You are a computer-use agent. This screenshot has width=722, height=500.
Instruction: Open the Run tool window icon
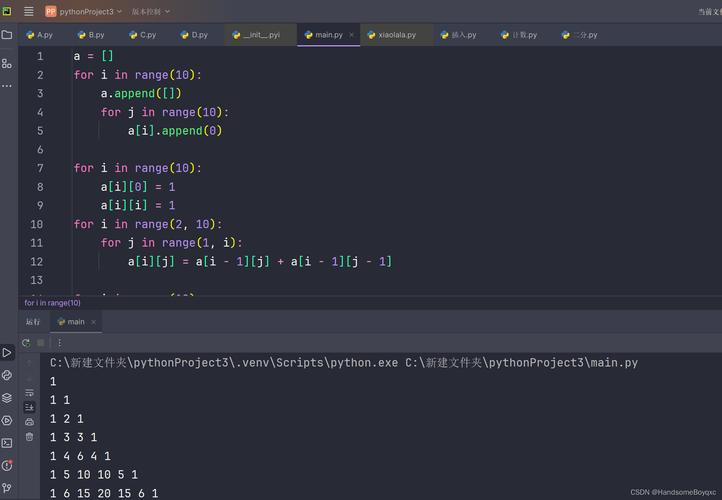(x=7, y=353)
